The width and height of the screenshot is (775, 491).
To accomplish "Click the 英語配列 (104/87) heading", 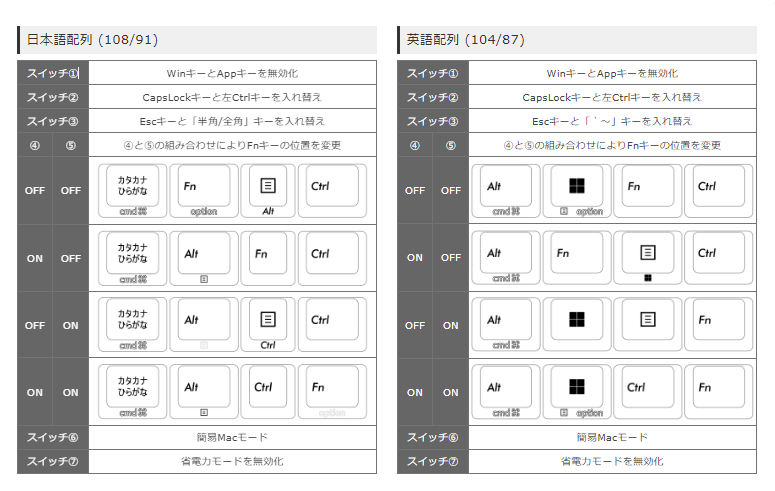I will 466,40.
